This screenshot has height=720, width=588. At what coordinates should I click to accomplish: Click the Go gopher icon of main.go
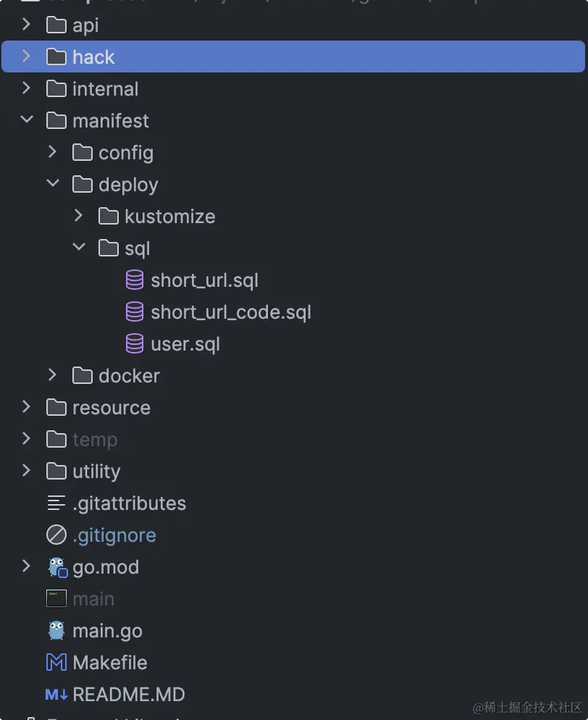click(56, 630)
